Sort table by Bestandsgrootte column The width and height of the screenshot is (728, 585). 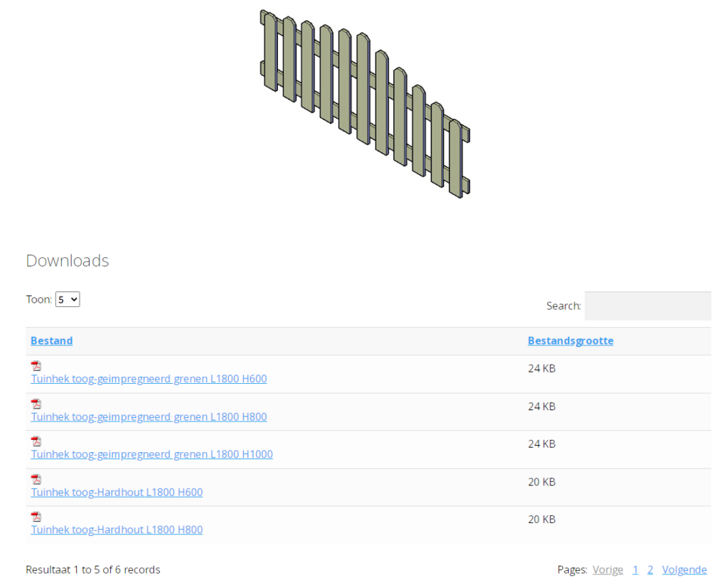[570, 340]
